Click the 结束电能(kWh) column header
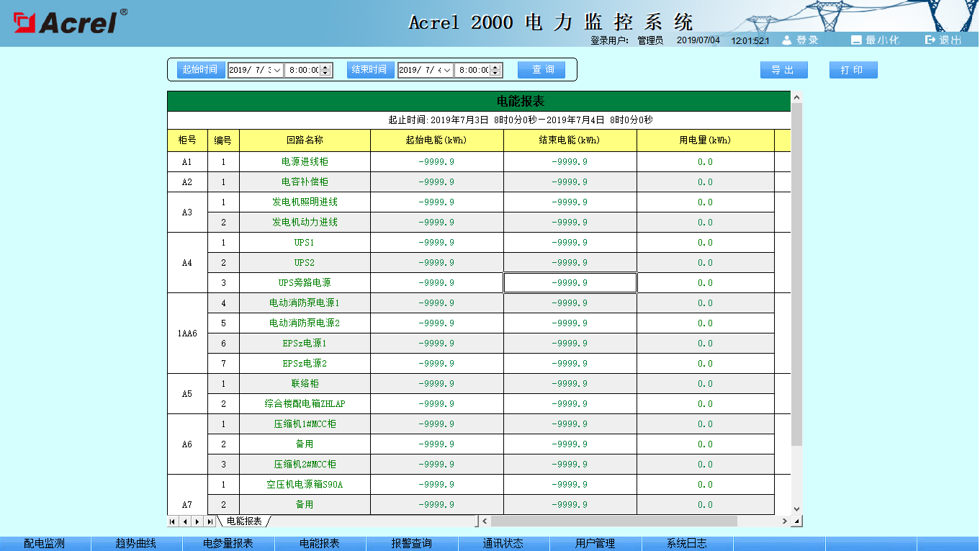Image resolution: width=980 pixels, height=551 pixels. 570,140
